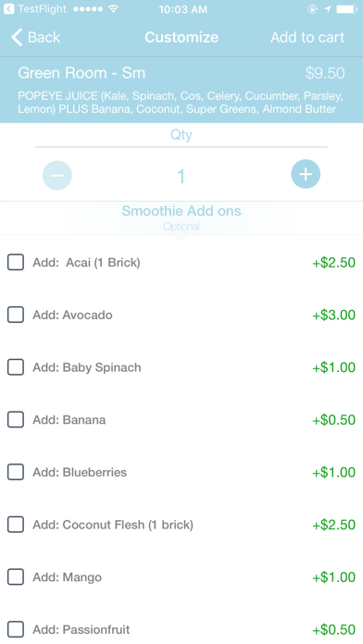Tick the Add: Baby Spinach checkbox

[16, 367]
